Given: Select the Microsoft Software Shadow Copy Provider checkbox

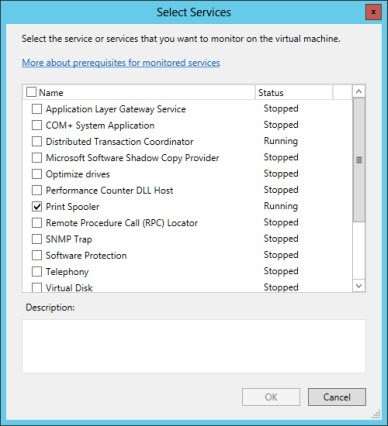Looking at the screenshot, I should [37, 158].
